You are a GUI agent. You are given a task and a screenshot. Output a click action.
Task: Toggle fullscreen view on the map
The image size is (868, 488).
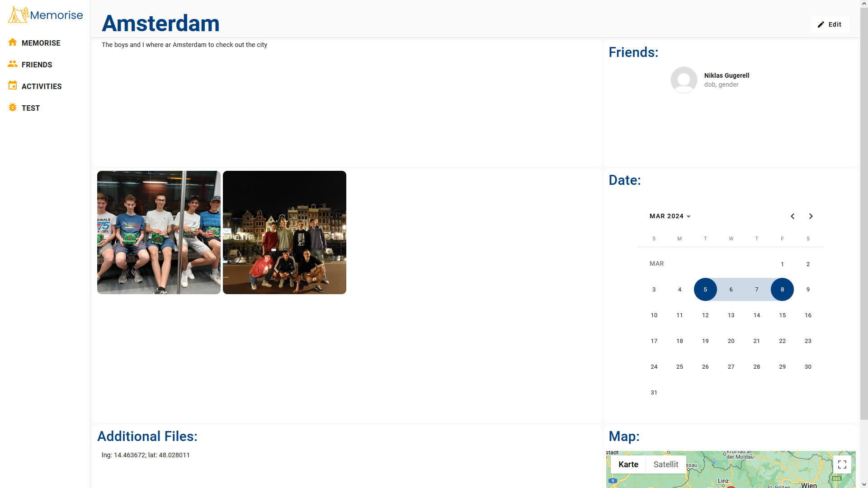[842, 465]
